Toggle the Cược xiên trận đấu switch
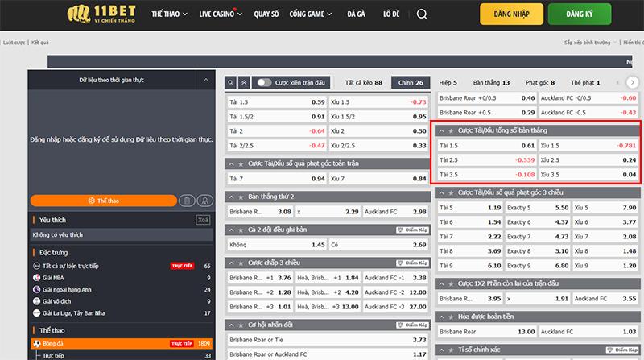Viewport: 644px width, 360px height. click(x=264, y=82)
